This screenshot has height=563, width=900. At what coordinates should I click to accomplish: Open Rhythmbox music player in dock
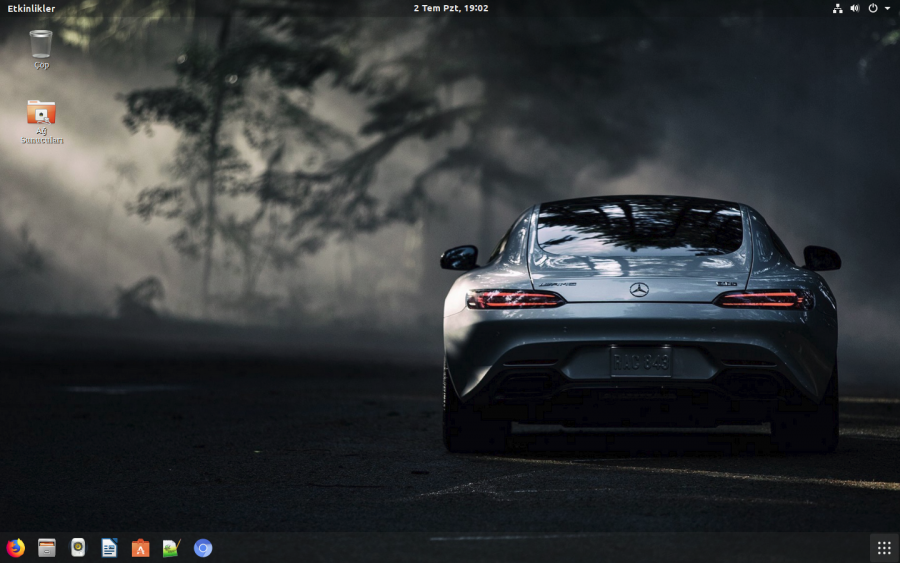point(78,548)
